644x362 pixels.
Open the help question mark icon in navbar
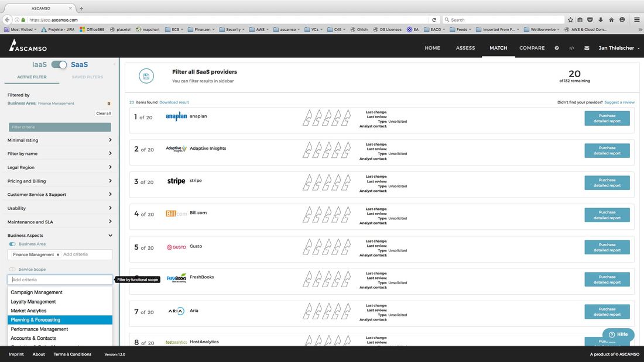click(557, 48)
